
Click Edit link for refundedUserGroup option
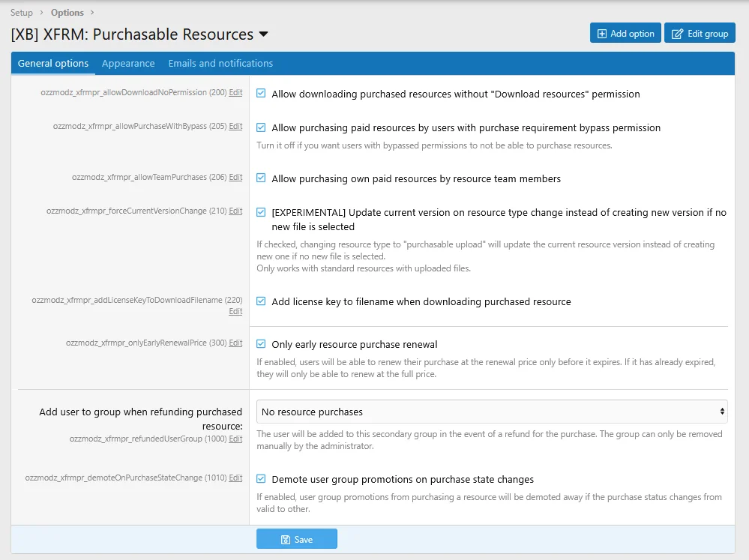click(x=235, y=439)
